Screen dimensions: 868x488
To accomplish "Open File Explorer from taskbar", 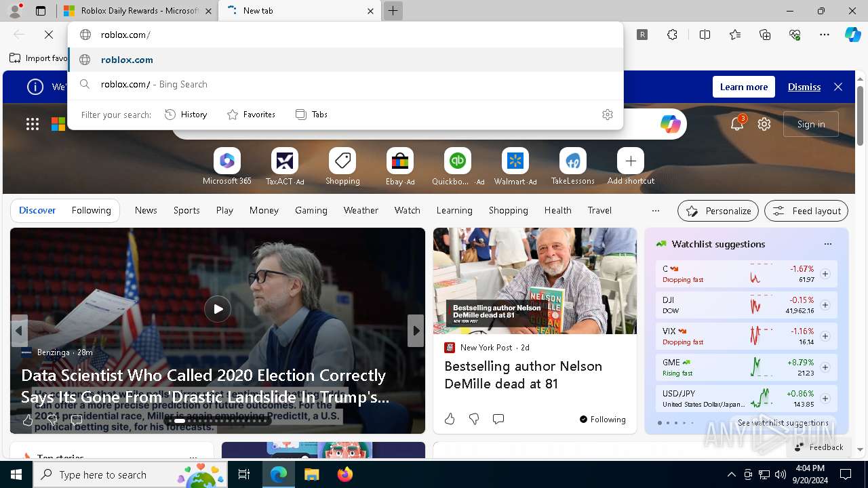I will tap(311, 474).
